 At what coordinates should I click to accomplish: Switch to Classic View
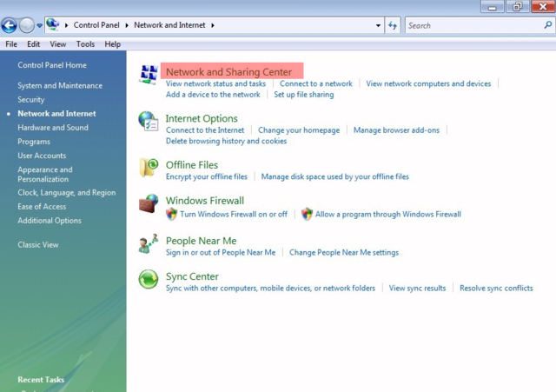click(x=38, y=245)
